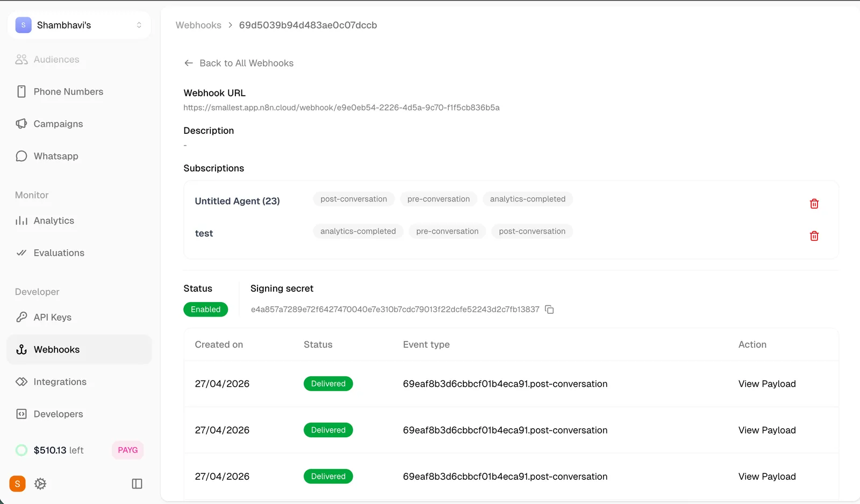Click pre-conversation tag for Untitled Agent (23)
Screen dimensions: 860x504
[439, 199]
